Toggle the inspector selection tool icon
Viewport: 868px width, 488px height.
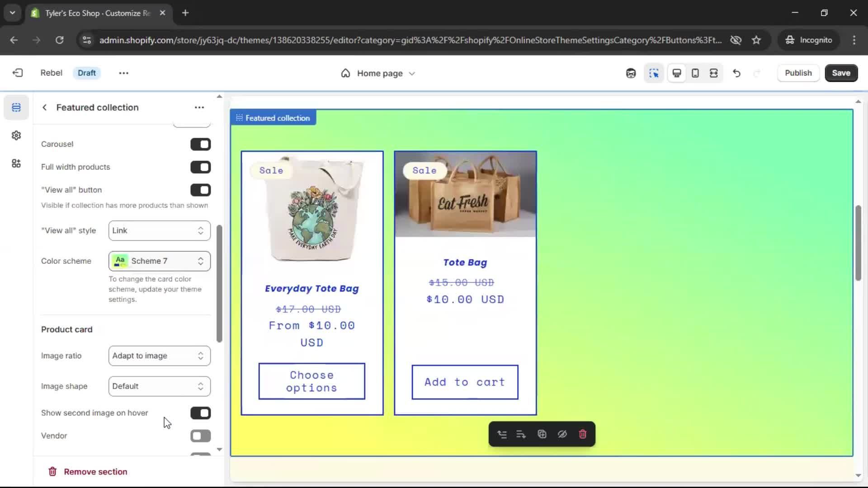[654, 73]
